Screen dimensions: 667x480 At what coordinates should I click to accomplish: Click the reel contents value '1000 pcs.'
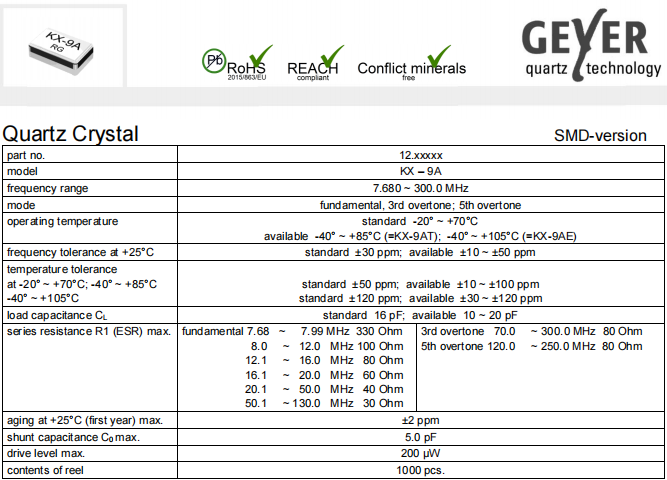click(421, 471)
